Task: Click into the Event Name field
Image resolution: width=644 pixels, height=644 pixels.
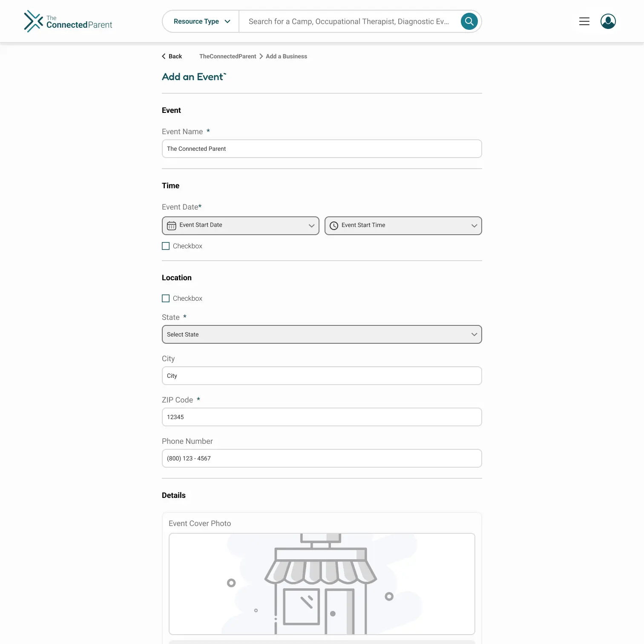Action: (322, 149)
